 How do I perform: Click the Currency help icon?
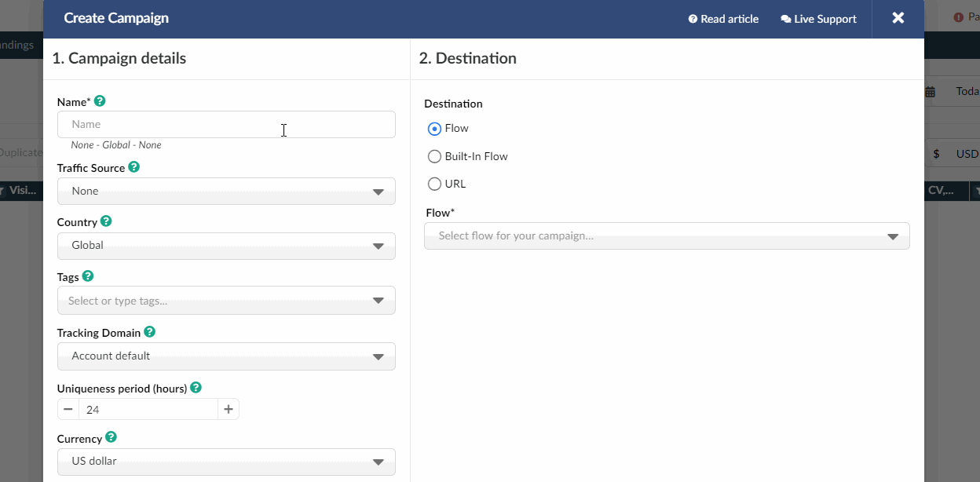coord(112,437)
